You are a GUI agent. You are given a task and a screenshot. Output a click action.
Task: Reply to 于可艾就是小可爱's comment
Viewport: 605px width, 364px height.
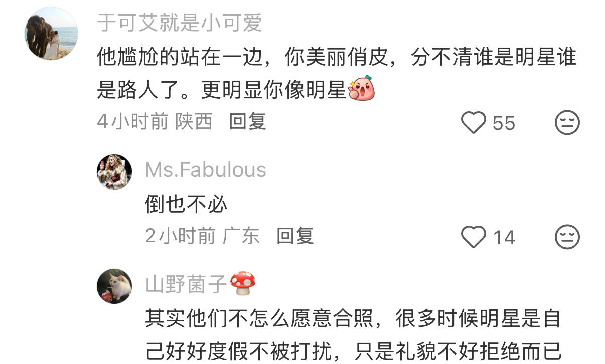click(x=247, y=122)
